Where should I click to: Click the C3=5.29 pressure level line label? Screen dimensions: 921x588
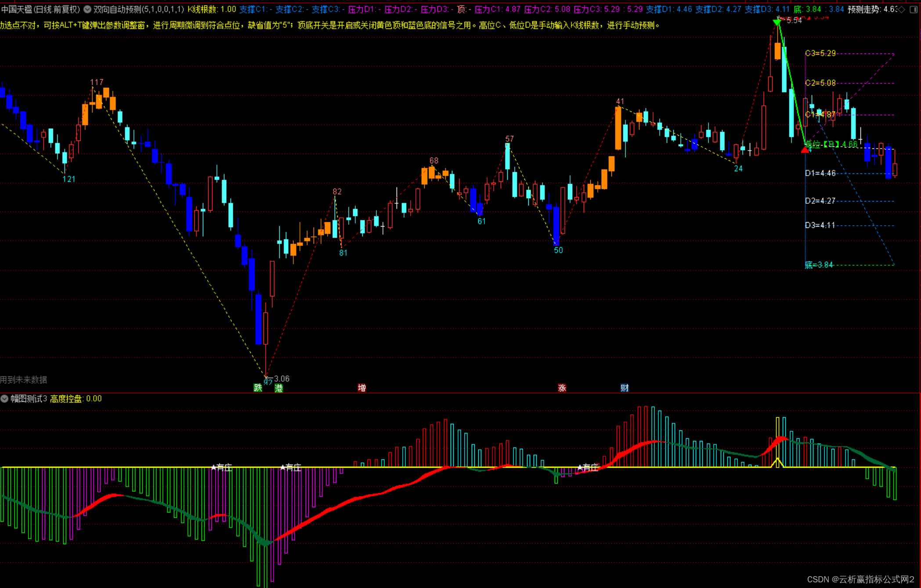[820, 54]
